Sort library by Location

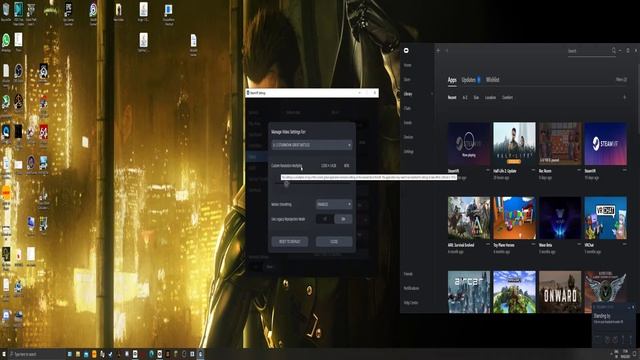click(x=490, y=98)
